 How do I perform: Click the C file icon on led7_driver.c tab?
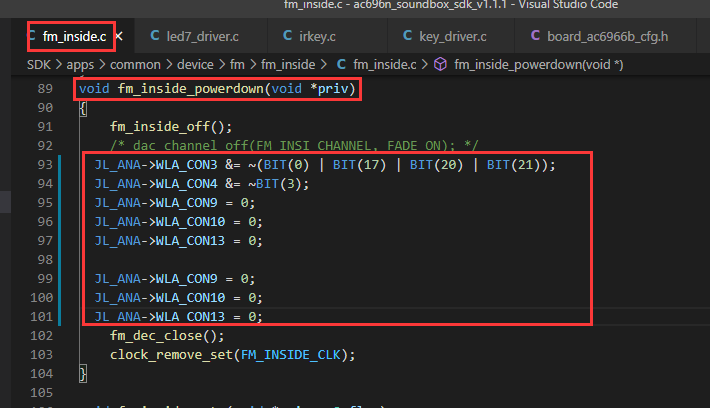pos(155,36)
